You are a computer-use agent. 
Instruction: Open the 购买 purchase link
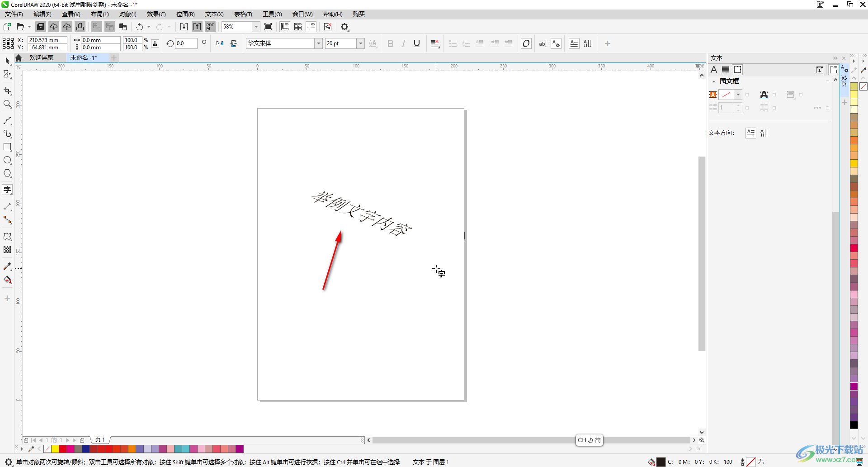click(x=359, y=14)
